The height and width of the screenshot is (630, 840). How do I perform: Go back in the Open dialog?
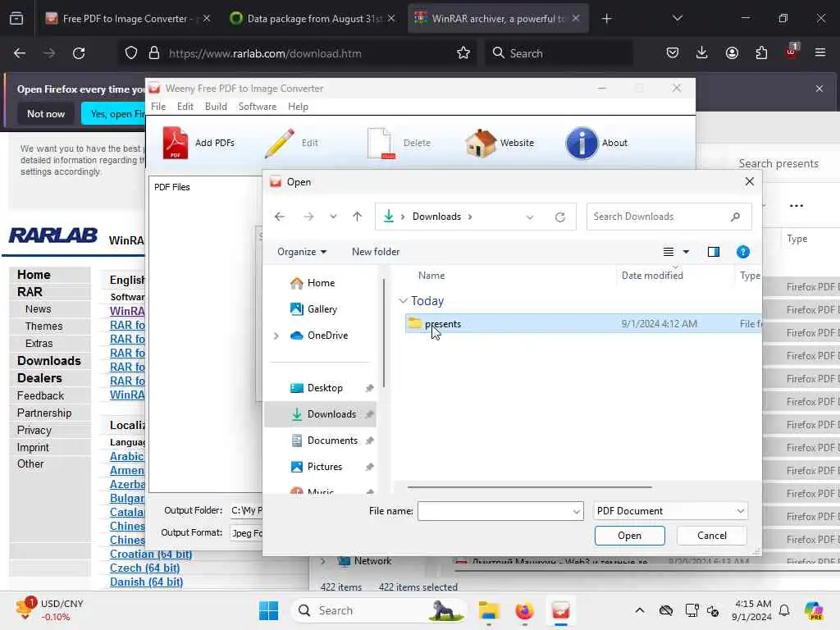[279, 217]
